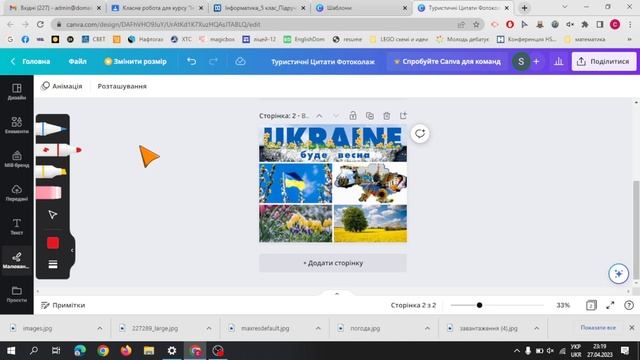Image resolution: width=640 pixels, height=360 pixels.
Task: Switch to the Шаблони browser tab
Action: pos(361,8)
